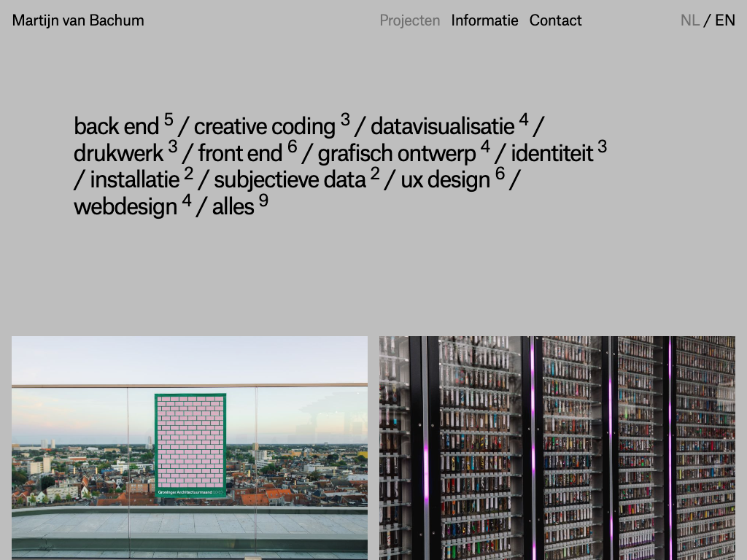Filter projects by identiteit
Image resolution: width=747 pixels, height=560 pixels.
click(552, 154)
